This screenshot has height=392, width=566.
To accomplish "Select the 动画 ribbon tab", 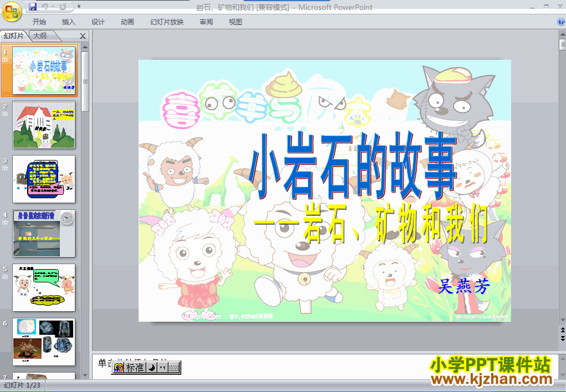I will coord(128,22).
